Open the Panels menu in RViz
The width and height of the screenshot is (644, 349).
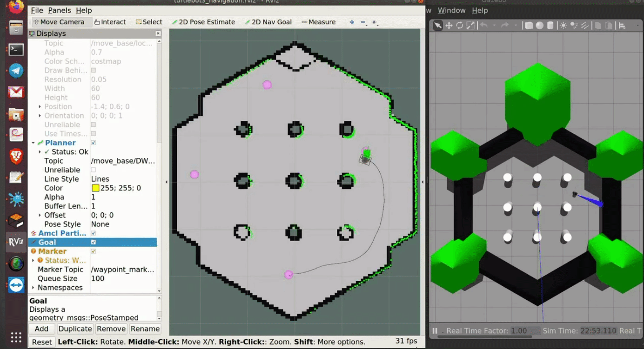point(60,10)
